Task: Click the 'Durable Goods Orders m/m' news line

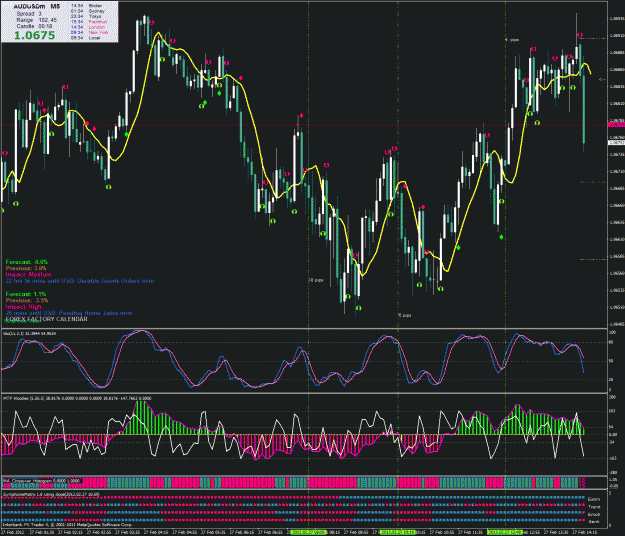Action: (x=80, y=281)
